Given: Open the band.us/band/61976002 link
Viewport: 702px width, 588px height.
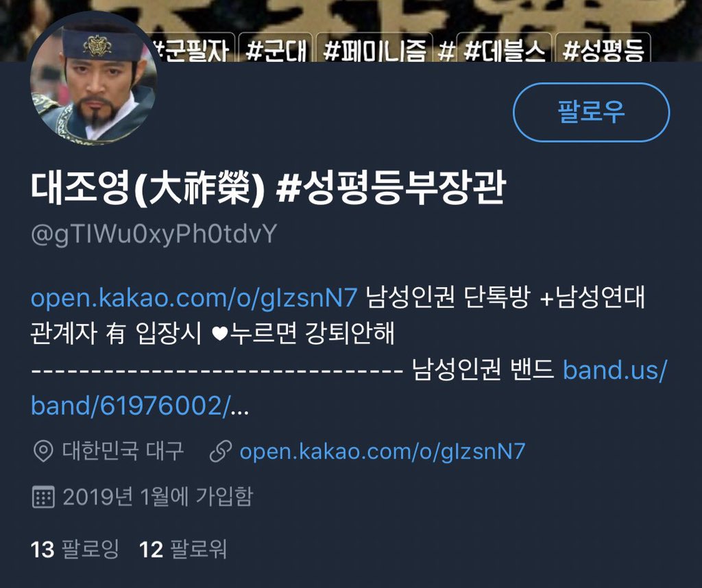Looking at the screenshot, I should (349, 388).
